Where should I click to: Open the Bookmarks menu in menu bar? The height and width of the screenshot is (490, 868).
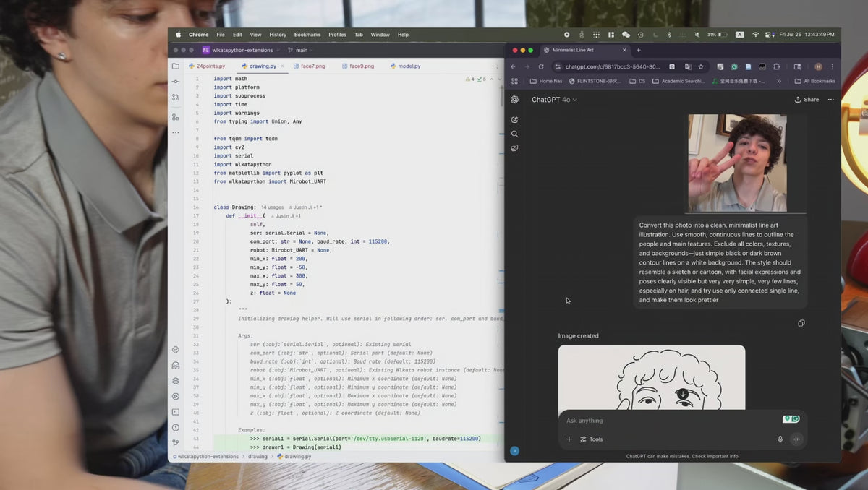coord(307,35)
